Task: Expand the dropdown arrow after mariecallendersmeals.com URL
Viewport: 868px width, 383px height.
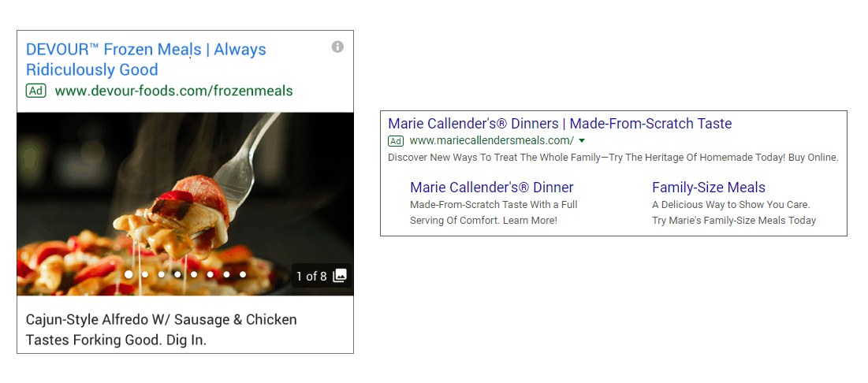Action: tap(582, 141)
